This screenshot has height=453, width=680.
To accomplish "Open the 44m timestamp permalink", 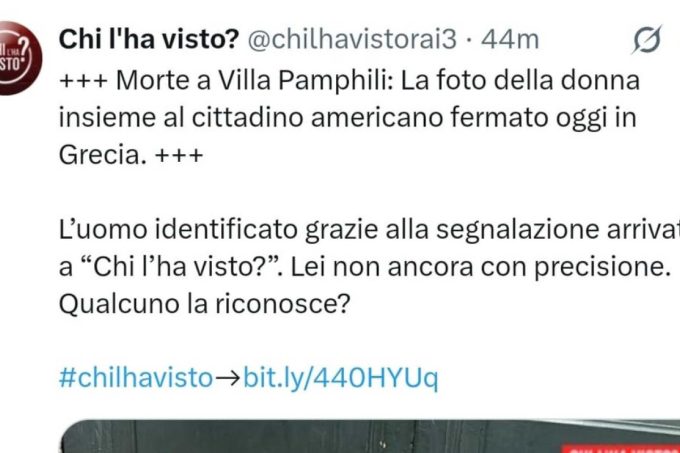I will 510,39.
